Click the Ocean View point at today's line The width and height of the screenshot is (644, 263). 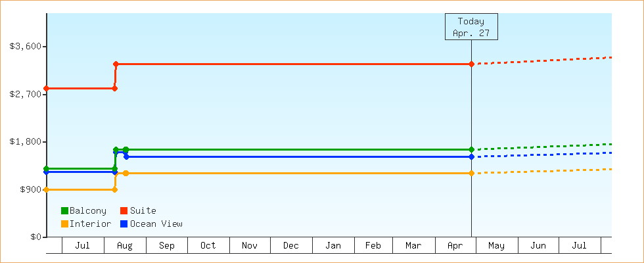click(472, 157)
